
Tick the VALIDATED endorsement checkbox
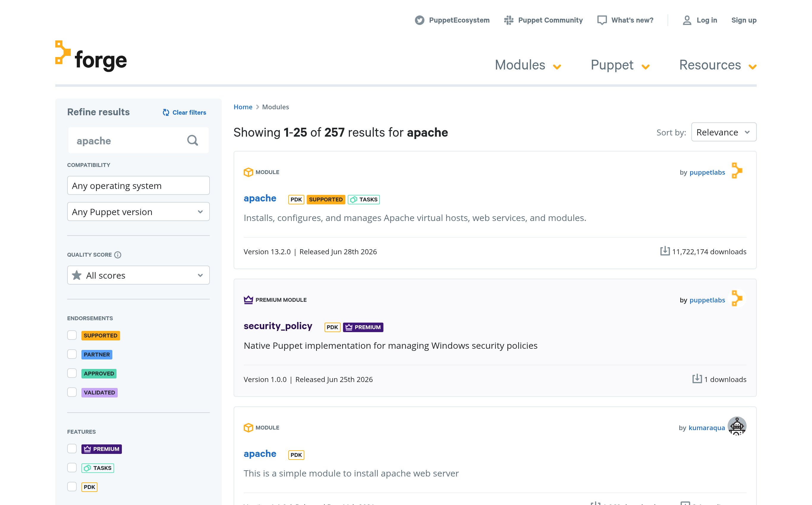pos(72,392)
